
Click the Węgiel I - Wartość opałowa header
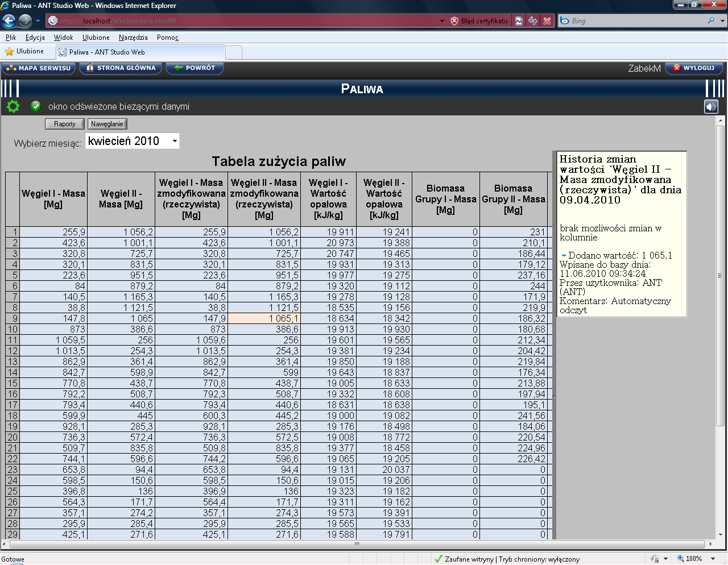[x=328, y=199]
